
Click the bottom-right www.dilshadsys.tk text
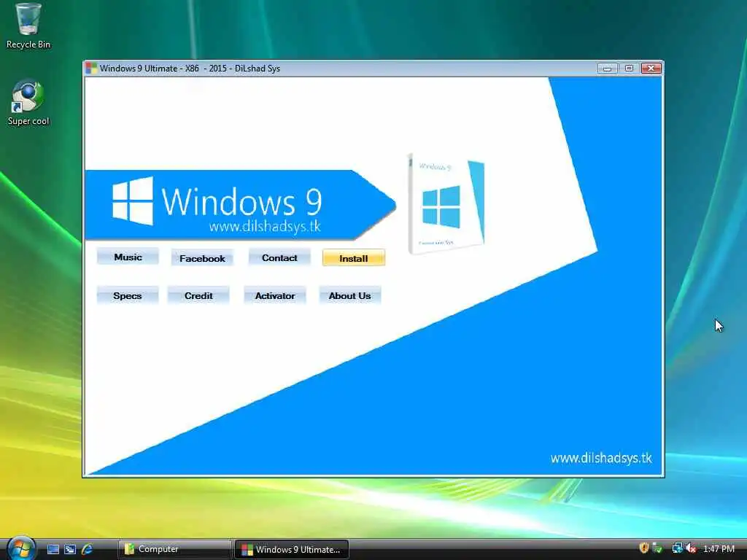pos(601,458)
